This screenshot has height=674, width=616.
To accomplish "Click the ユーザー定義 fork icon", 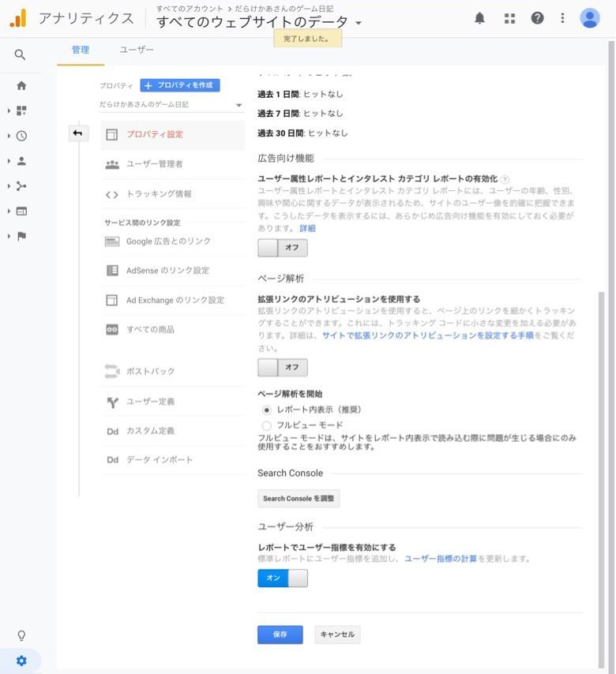I will pyautogui.click(x=113, y=403).
